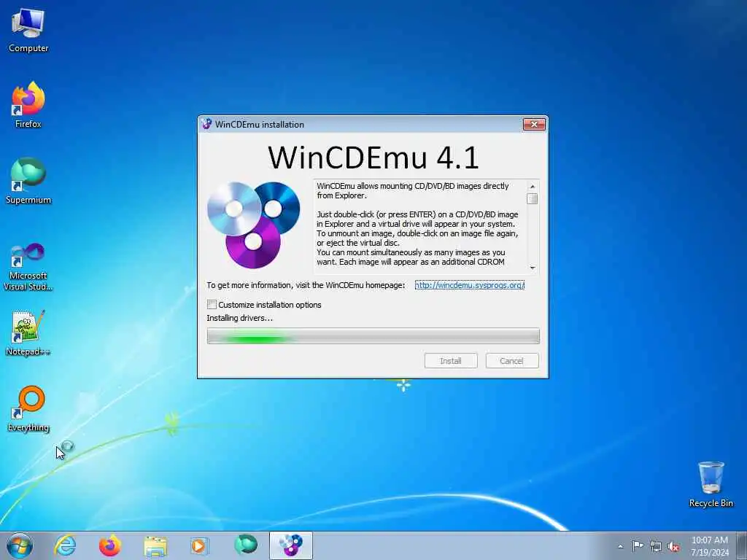Select the Microsoft Visual Studio shortcut
The width and height of the screenshot is (747, 560).
tap(28, 267)
